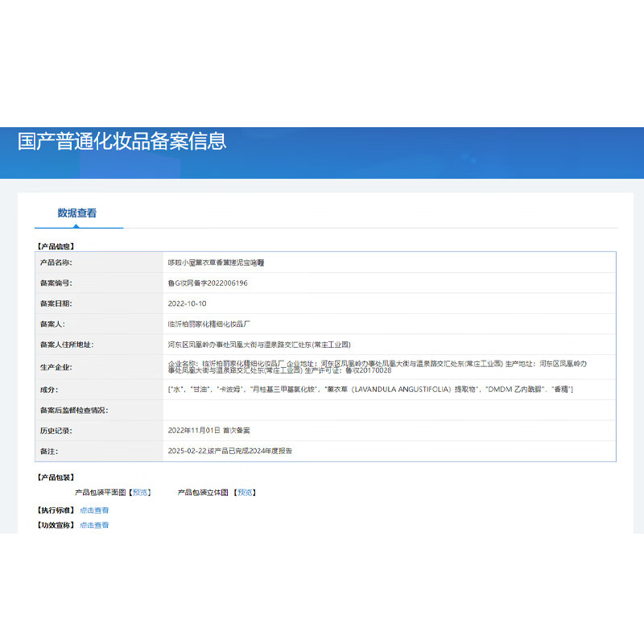Click the 【功效宣称】 section label

56,525
